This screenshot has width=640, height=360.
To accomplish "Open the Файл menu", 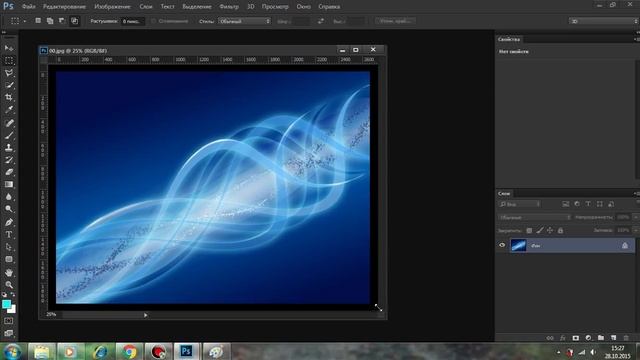I will point(28,7).
